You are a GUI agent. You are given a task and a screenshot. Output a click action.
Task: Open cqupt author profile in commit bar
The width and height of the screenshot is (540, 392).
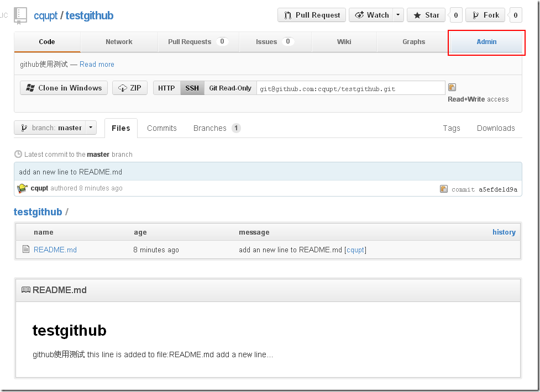(39, 188)
